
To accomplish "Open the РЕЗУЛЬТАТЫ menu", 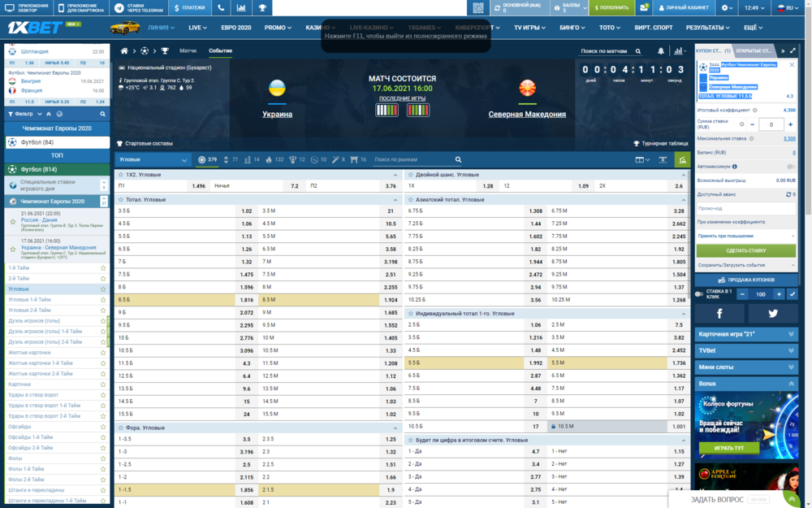I will pos(708,28).
